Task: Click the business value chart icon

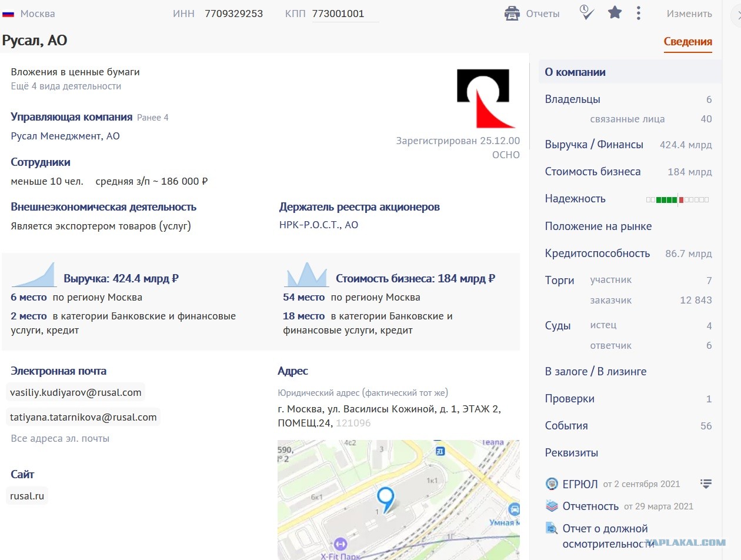Action: [x=306, y=275]
